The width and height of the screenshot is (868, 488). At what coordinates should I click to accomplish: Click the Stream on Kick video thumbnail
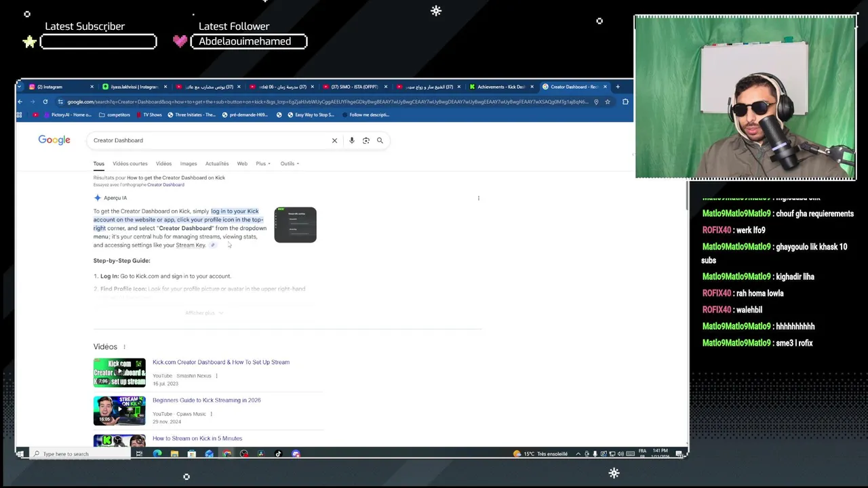click(119, 411)
